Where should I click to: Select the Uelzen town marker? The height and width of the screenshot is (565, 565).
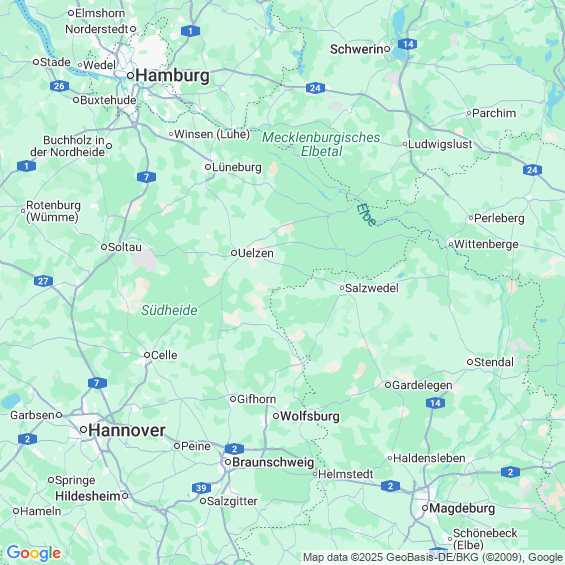coord(233,253)
